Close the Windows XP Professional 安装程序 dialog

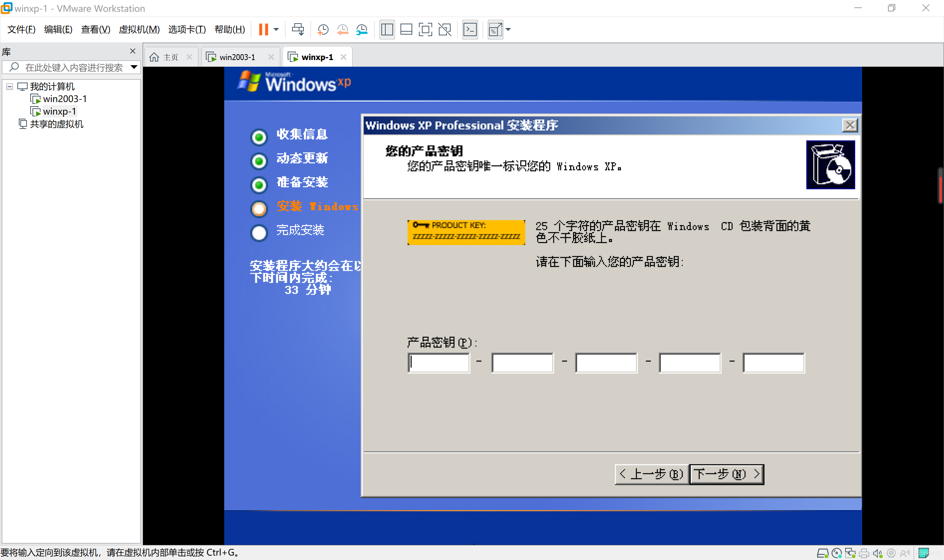[x=850, y=125]
